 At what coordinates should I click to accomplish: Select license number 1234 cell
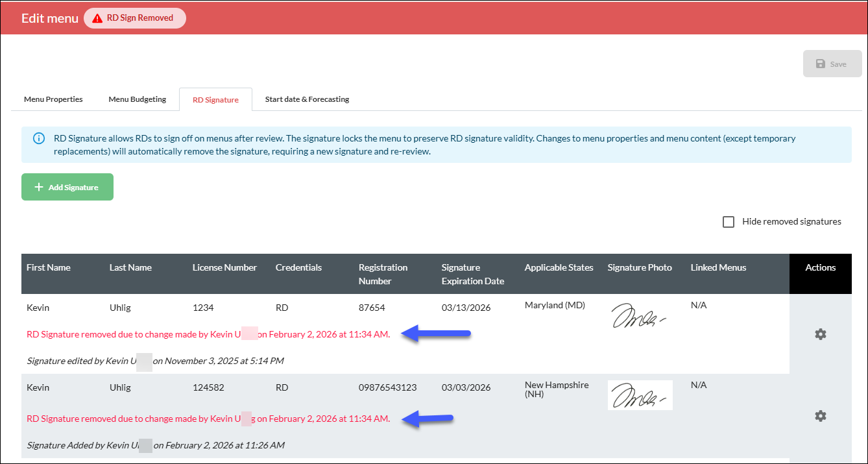203,308
